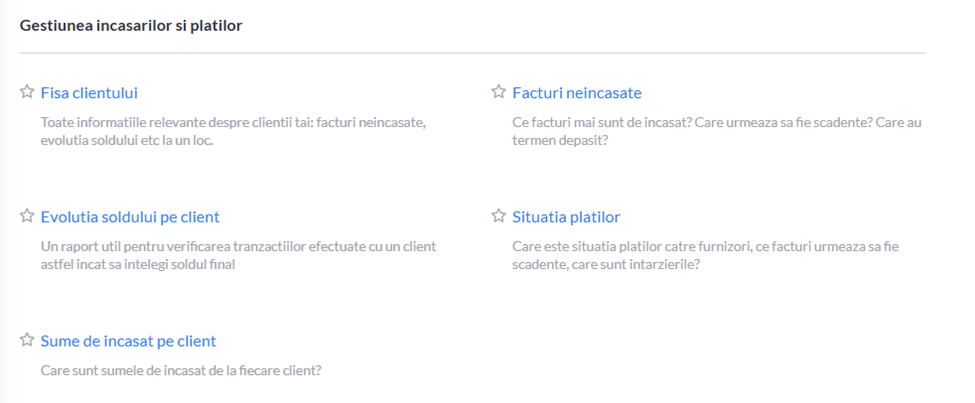
Task: Select the Sume de incasat pe client link
Action: 128,341
